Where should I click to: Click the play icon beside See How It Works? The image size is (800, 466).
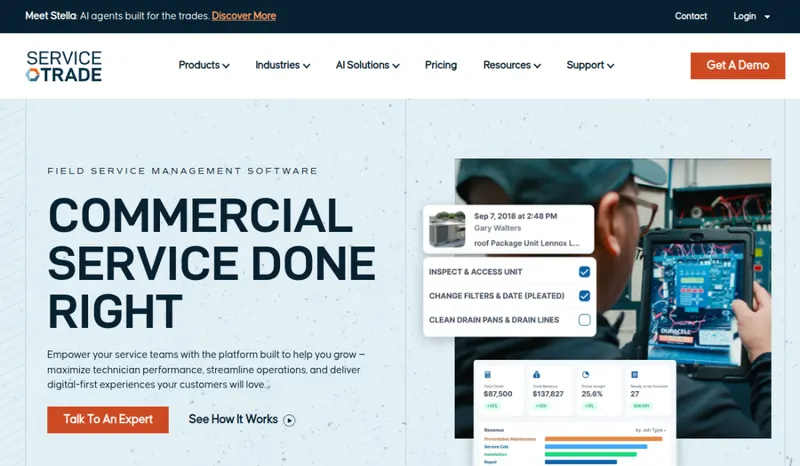click(289, 420)
